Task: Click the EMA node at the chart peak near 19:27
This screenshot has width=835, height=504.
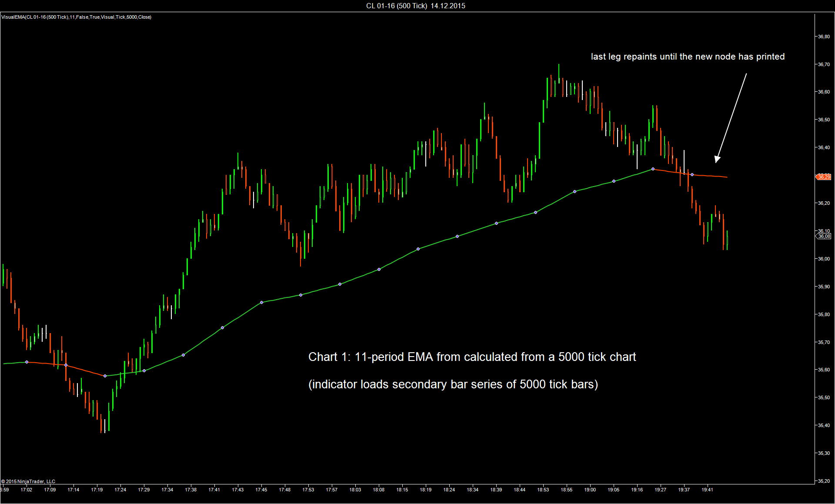Action: (653, 169)
